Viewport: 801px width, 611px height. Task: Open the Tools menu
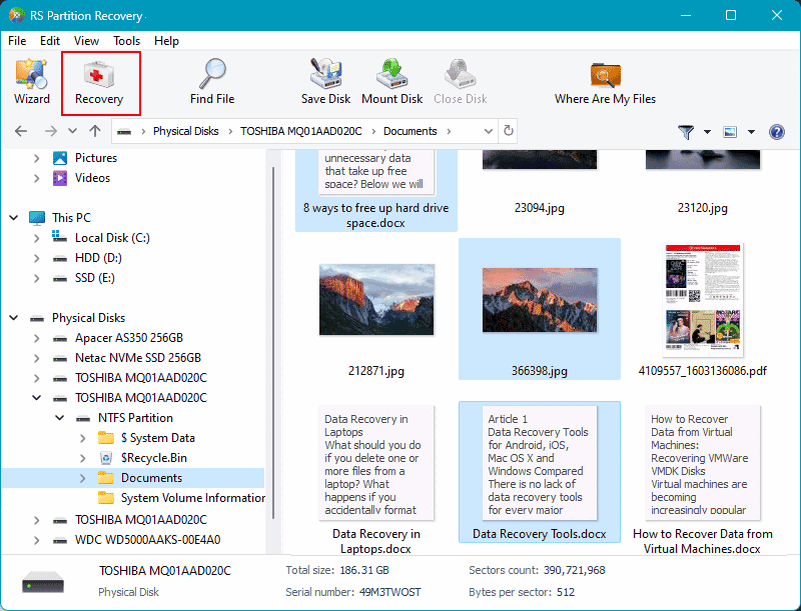pyautogui.click(x=126, y=41)
